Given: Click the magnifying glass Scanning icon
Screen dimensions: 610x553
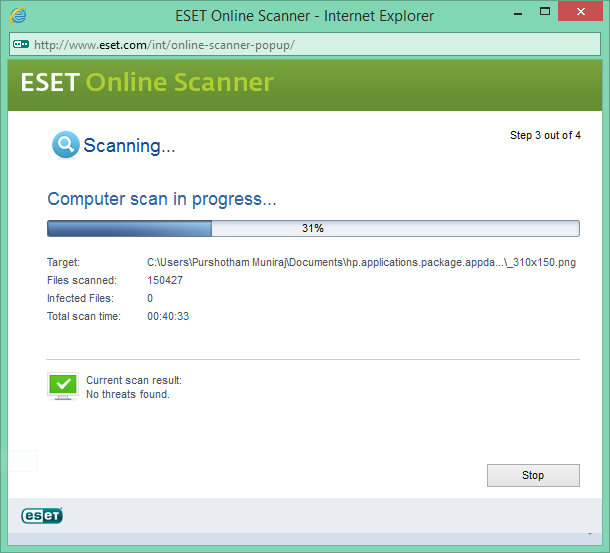Looking at the screenshot, I should (x=66, y=145).
